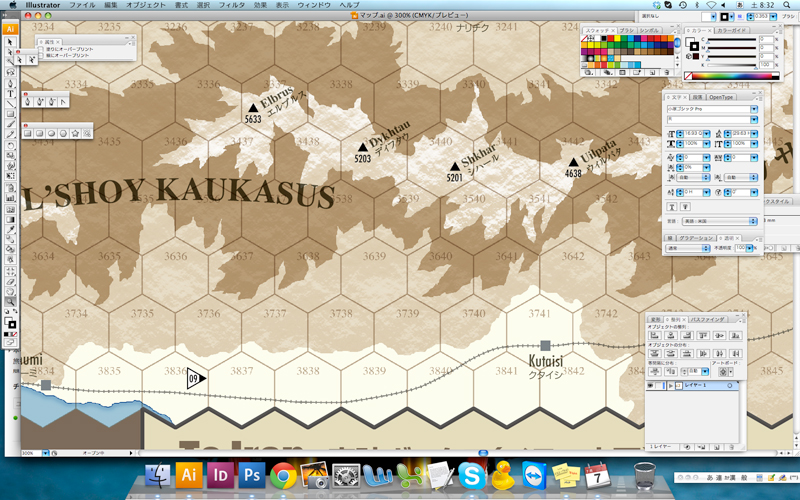The height and width of the screenshot is (500, 800).
Task: Select the Rotate tool
Action: pos(10,145)
